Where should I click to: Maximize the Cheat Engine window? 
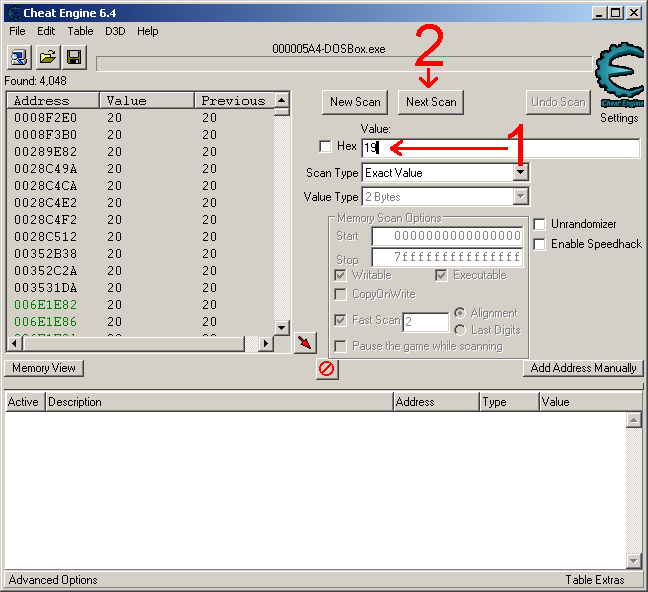pyautogui.click(x=616, y=13)
